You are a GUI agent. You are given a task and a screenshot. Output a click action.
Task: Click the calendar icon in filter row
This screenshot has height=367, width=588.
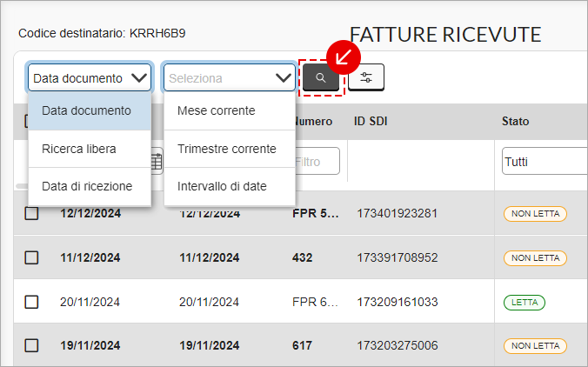point(157,161)
